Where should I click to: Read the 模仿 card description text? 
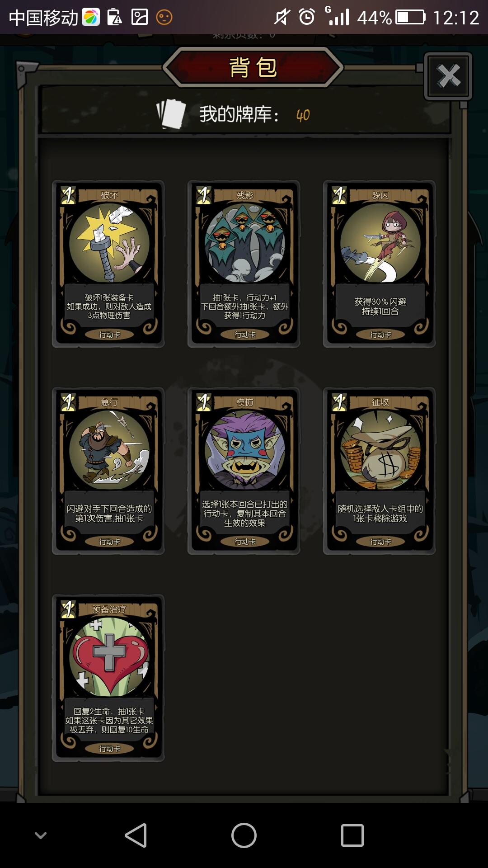(x=244, y=514)
